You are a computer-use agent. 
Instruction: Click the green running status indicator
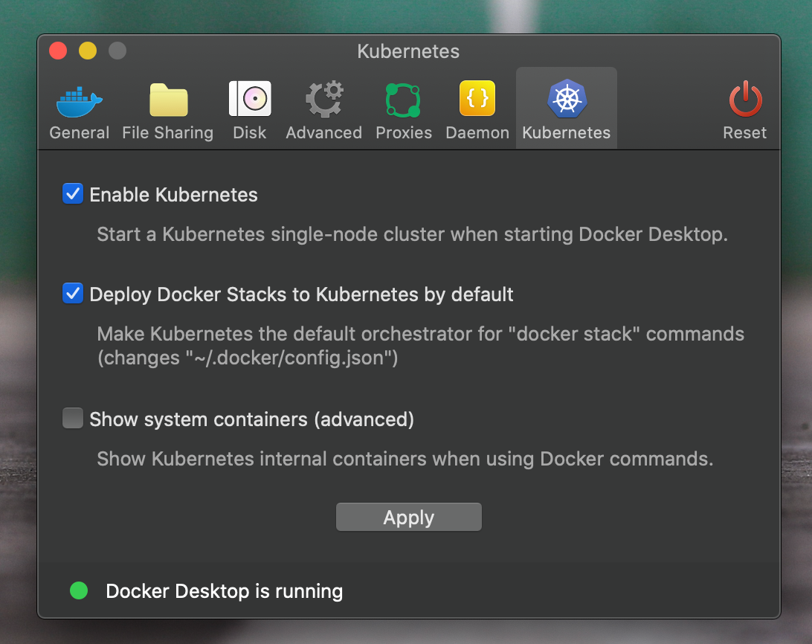pyautogui.click(x=79, y=590)
